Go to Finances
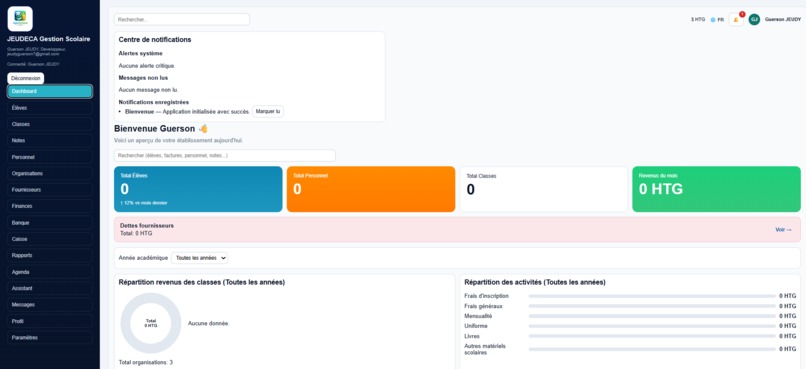This screenshot has height=369, width=806. click(50, 206)
